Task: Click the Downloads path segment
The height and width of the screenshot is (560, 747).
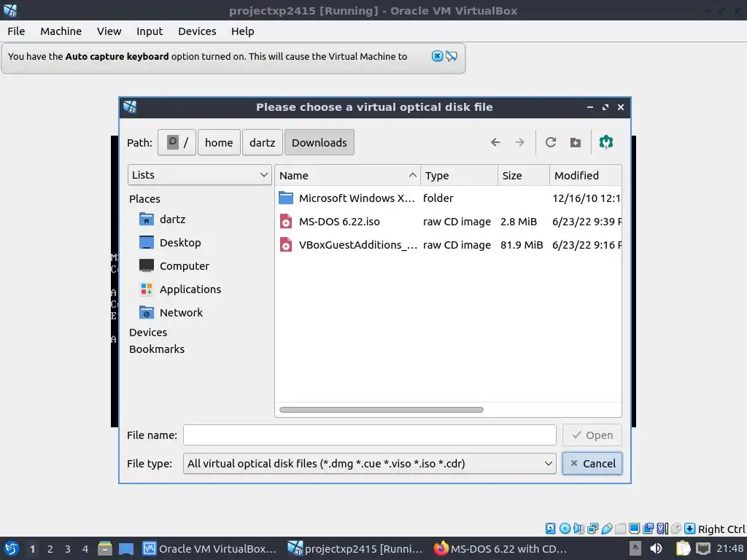Action: click(320, 142)
